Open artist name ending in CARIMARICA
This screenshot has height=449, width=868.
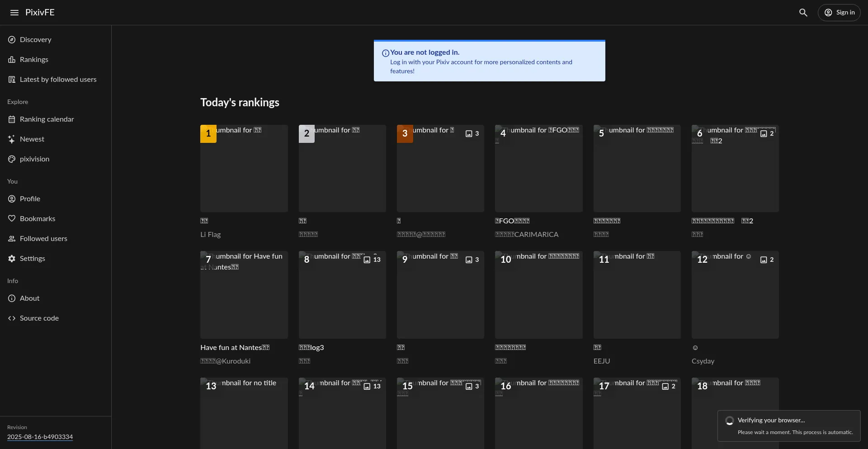pos(527,235)
